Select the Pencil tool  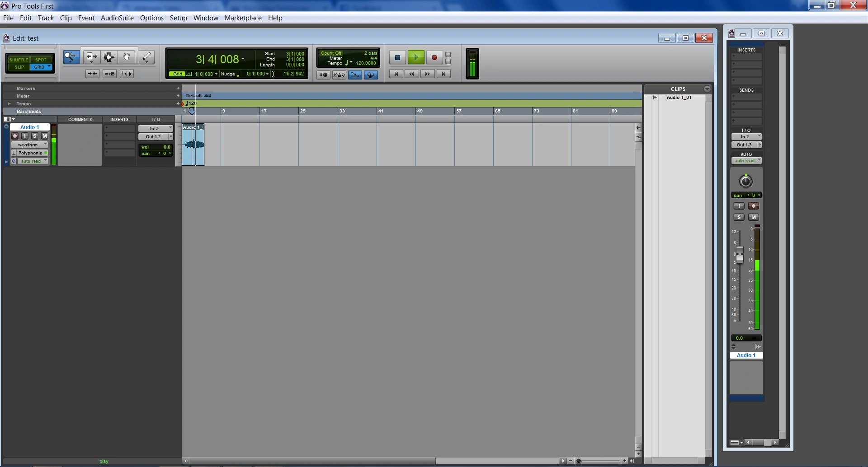point(146,57)
